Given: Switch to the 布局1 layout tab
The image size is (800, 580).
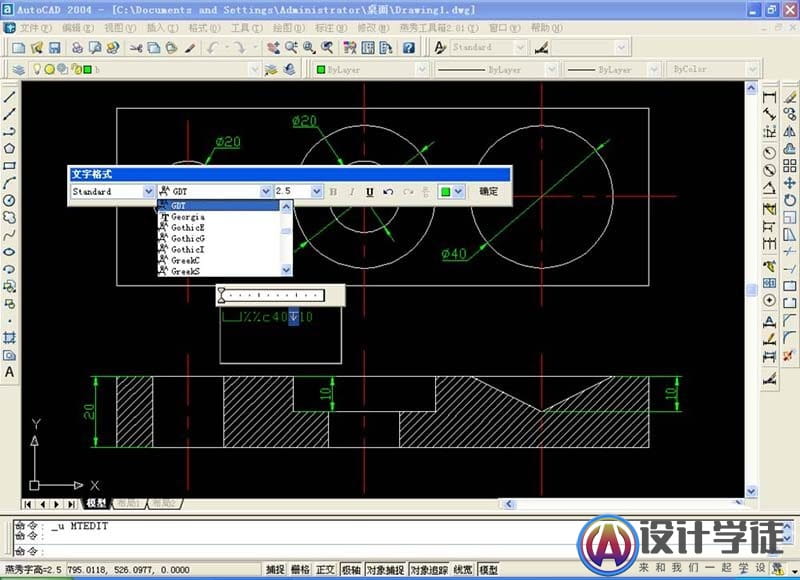Looking at the screenshot, I should 128,503.
